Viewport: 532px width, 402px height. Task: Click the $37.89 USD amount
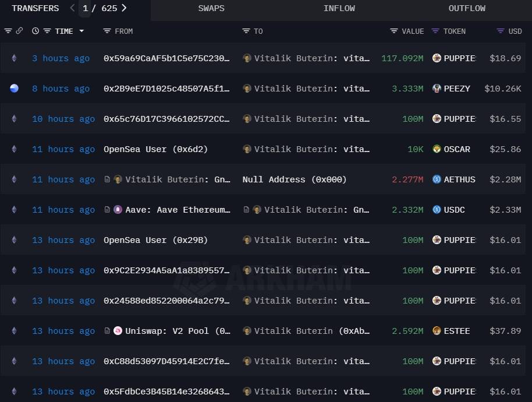pos(506,331)
